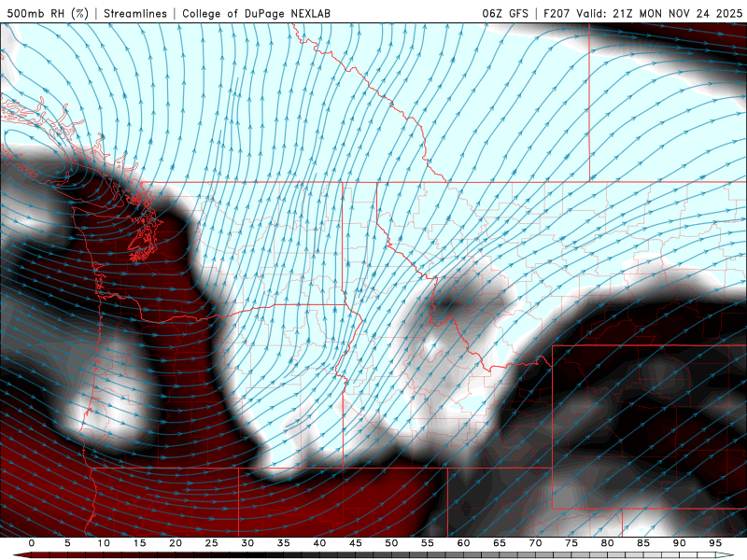Image resolution: width=747 pixels, height=560 pixels.
Task: Select the "06Z GFS" model run label
Action: [505, 13]
